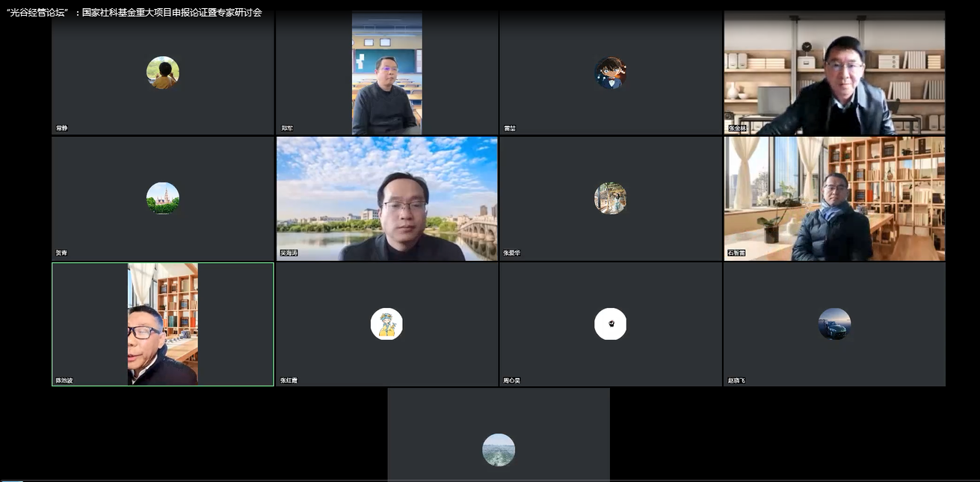Click 张金林's video feed
This screenshot has height=482, width=980.
pos(834,73)
